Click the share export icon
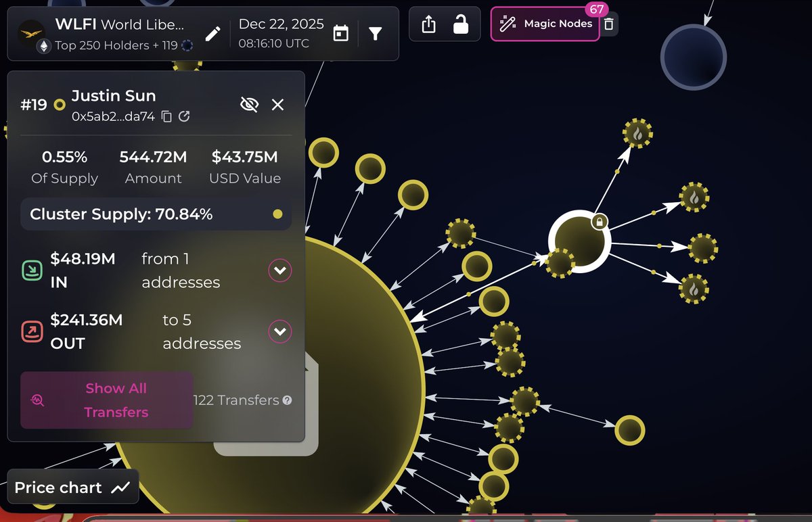 point(428,24)
